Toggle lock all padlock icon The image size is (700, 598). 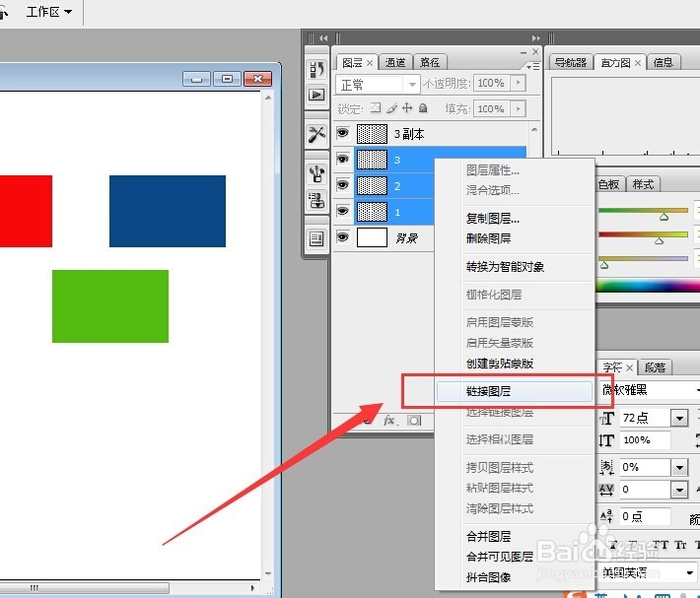tap(423, 108)
